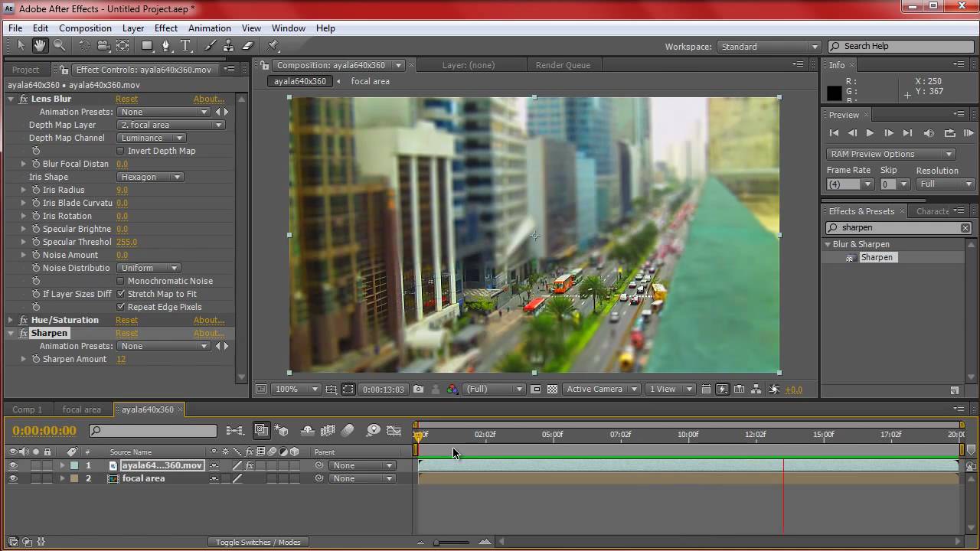Image resolution: width=980 pixels, height=551 pixels.
Task: Click the focal area layer color label
Action: [74, 478]
